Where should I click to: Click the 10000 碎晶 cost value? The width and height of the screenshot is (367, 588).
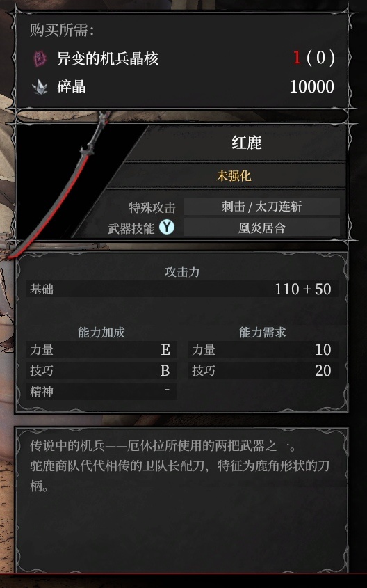coord(311,86)
